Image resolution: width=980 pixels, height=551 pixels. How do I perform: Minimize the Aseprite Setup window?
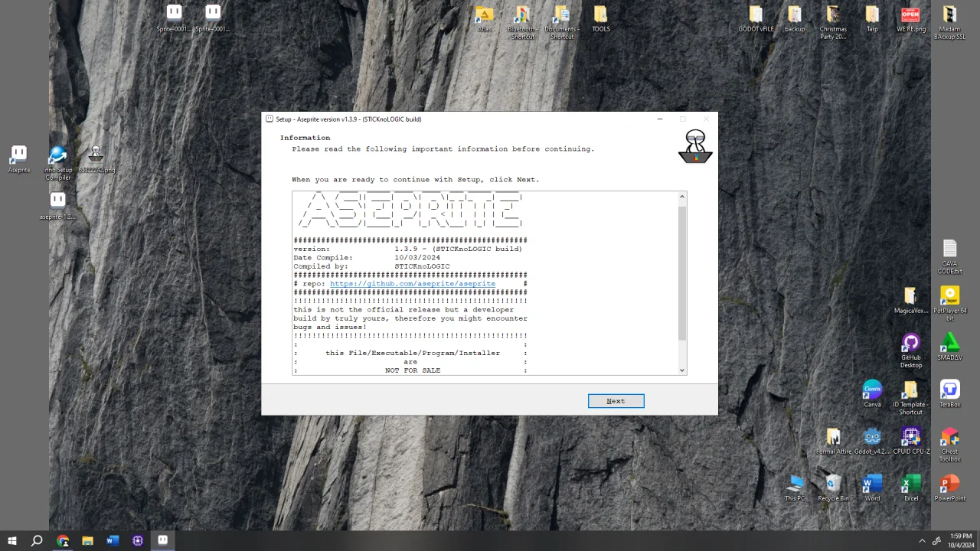click(660, 119)
